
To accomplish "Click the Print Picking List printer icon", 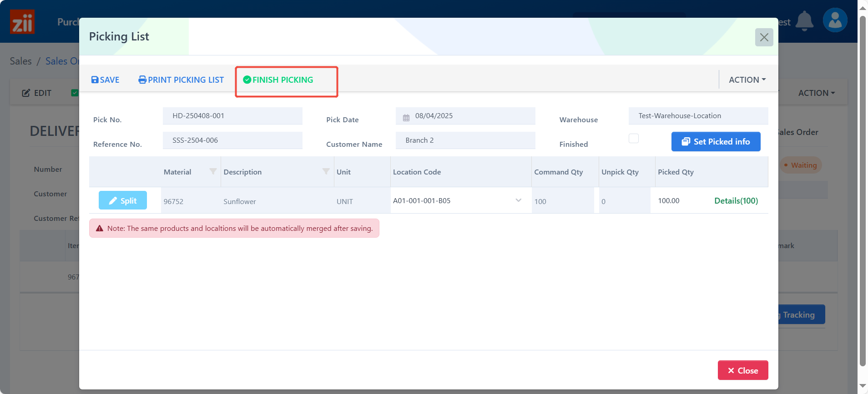I will coord(142,80).
